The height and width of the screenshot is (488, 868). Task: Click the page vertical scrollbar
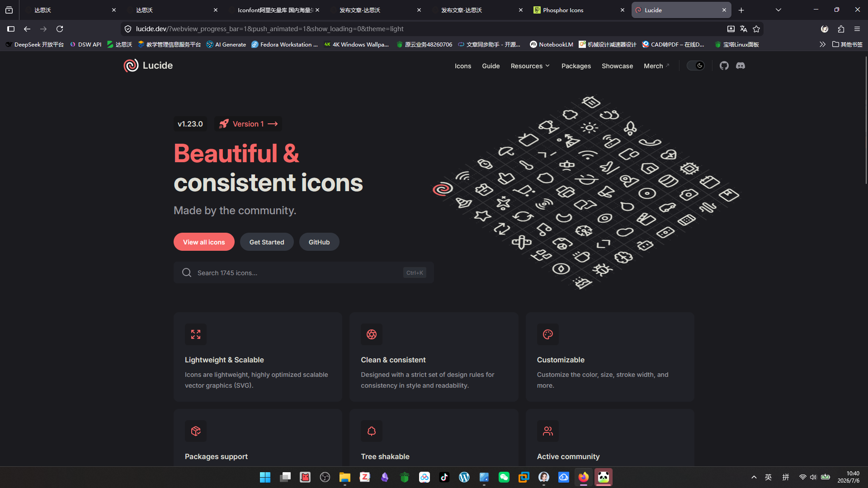click(866, 120)
